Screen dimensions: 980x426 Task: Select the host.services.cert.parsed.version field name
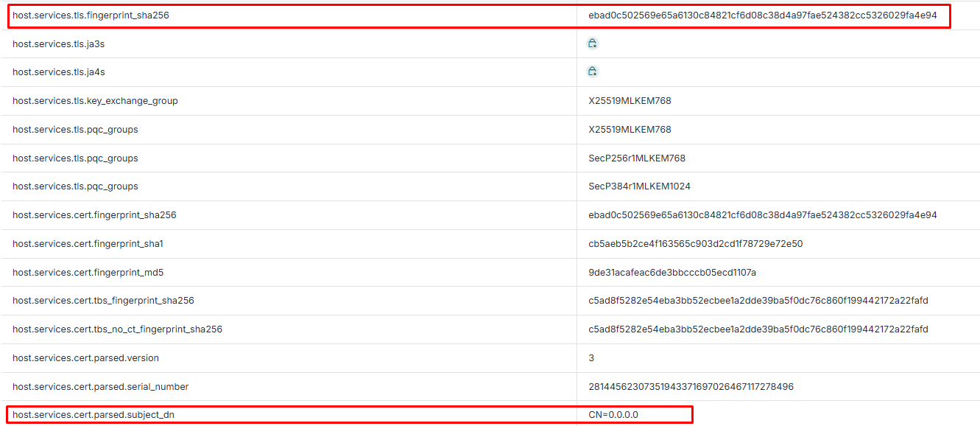pos(85,358)
